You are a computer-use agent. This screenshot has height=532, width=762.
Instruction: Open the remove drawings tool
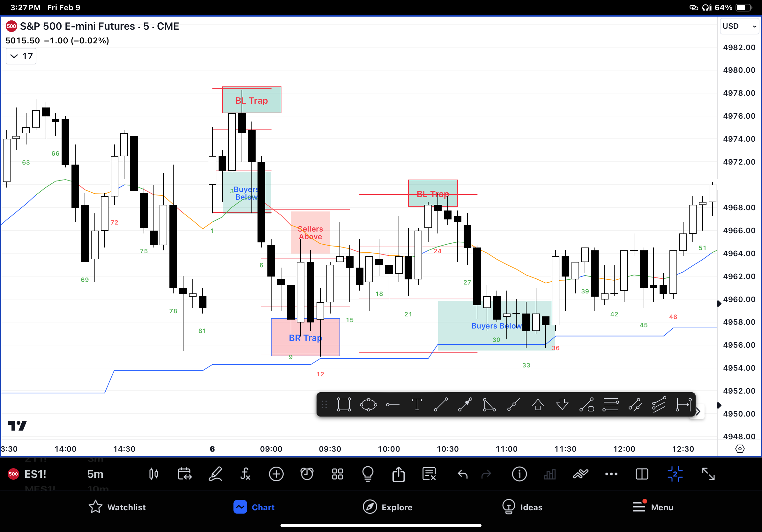click(x=429, y=474)
